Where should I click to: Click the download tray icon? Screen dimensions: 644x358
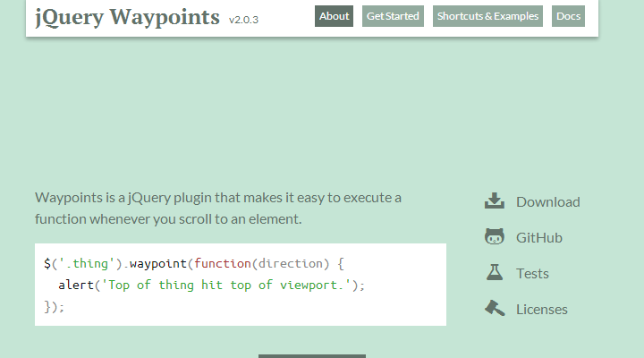pos(494,201)
